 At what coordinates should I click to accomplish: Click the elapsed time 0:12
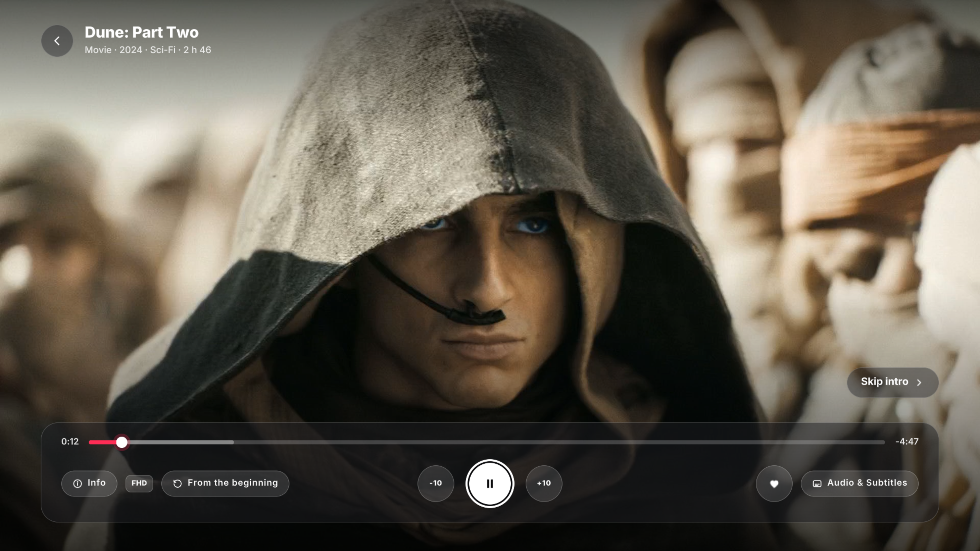[70, 442]
